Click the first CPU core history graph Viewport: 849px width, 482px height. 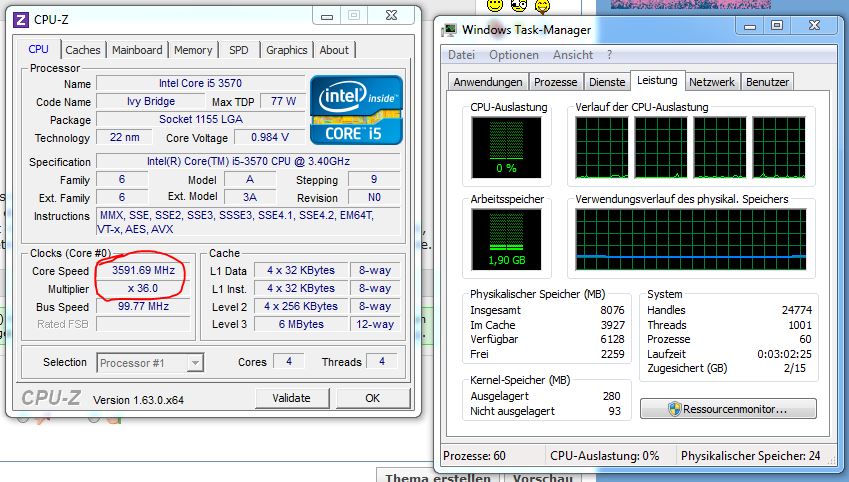click(602, 147)
